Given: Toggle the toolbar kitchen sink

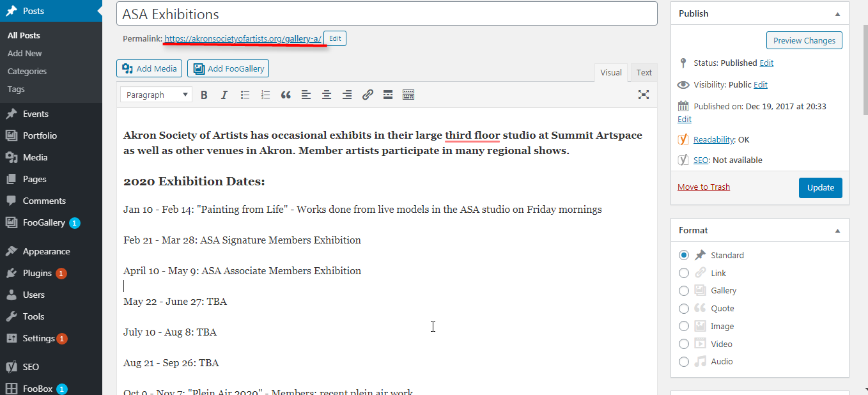Looking at the screenshot, I should click(x=408, y=95).
